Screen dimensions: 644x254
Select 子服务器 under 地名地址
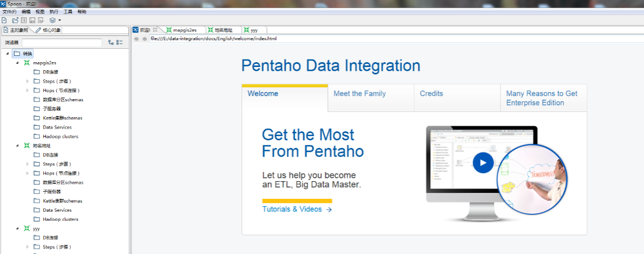[48, 191]
